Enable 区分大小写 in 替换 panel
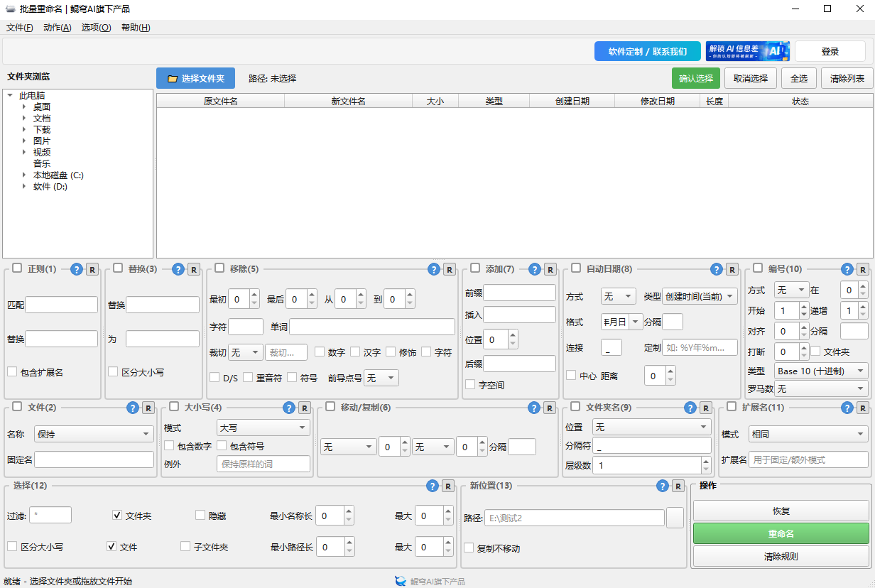Screen dimensions: 875x588 113,371
